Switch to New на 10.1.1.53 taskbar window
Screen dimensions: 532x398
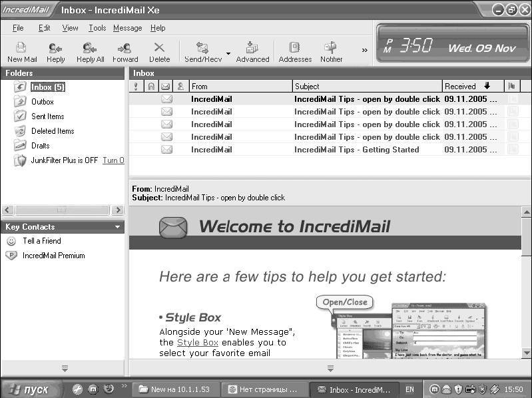175,389
